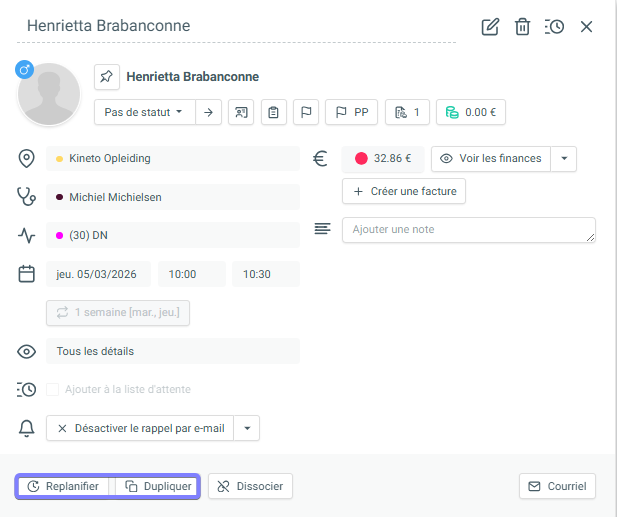Click the edit appointment pencil icon
The height and width of the screenshot is (517, 617).
[x=490, y=27]
